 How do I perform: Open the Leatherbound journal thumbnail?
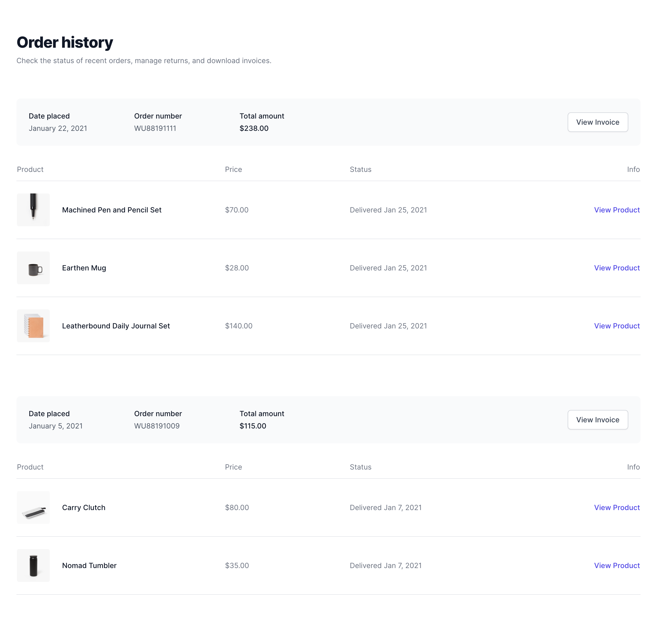[x=33, y=326]
